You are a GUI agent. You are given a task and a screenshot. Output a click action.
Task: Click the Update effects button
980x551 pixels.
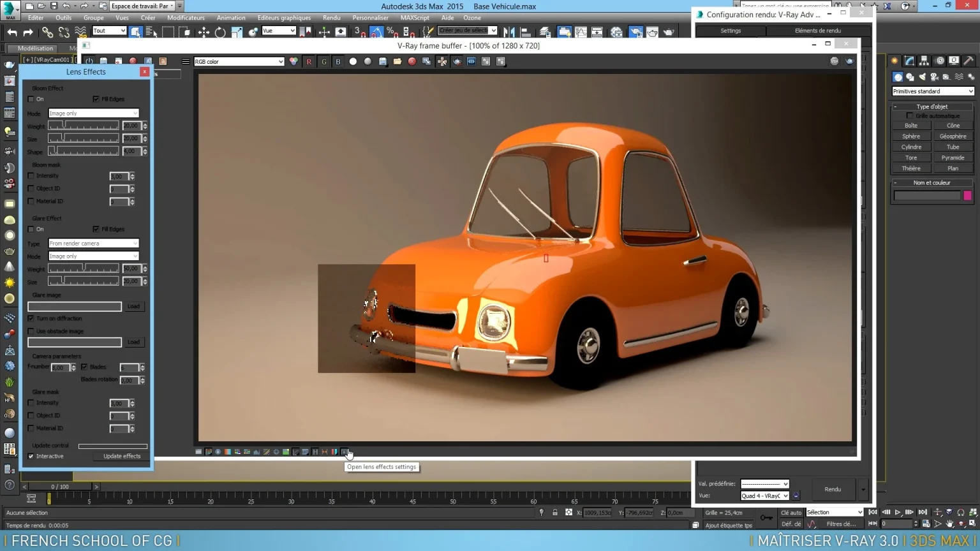tap(122, 456)
